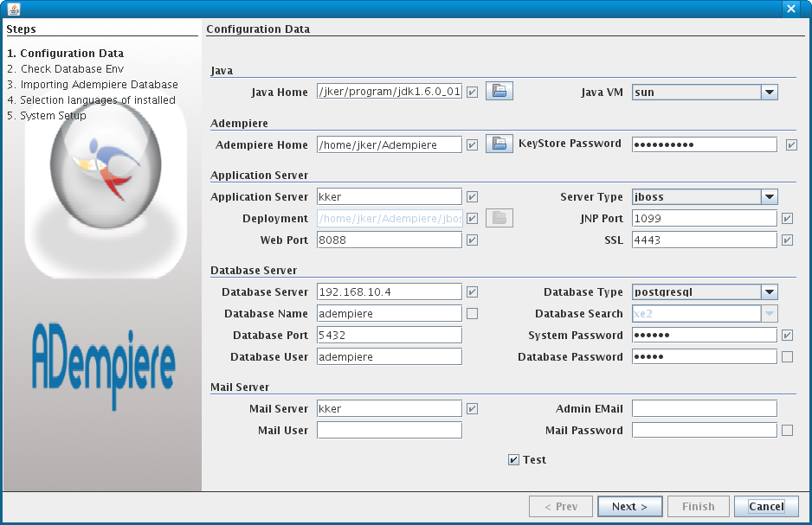Focus the System Password field

(705, 336)
